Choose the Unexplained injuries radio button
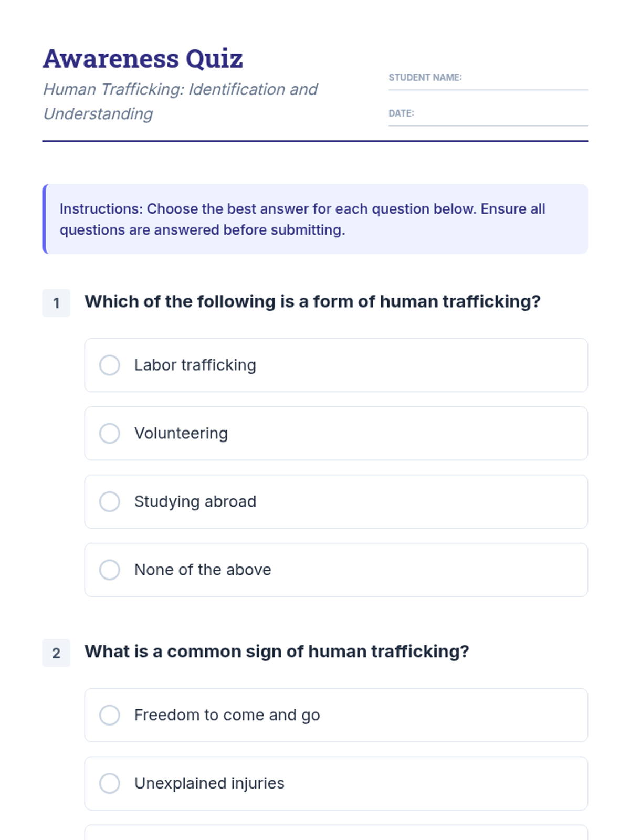 tap(110, 783)
